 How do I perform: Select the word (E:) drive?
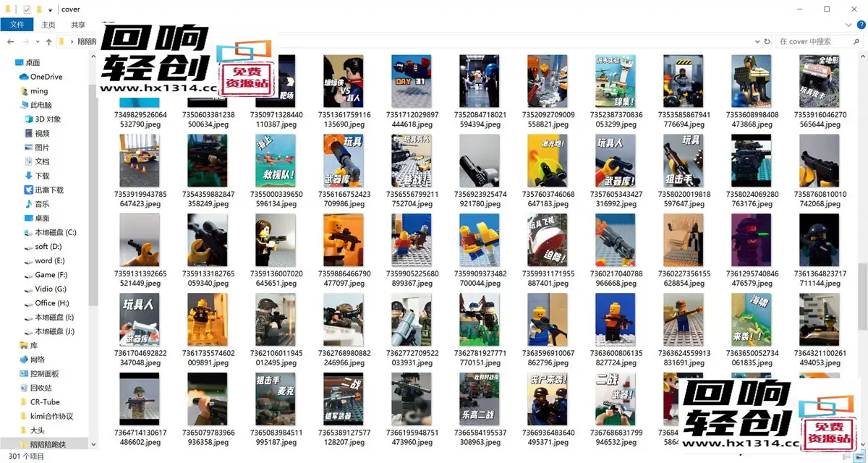50,260
